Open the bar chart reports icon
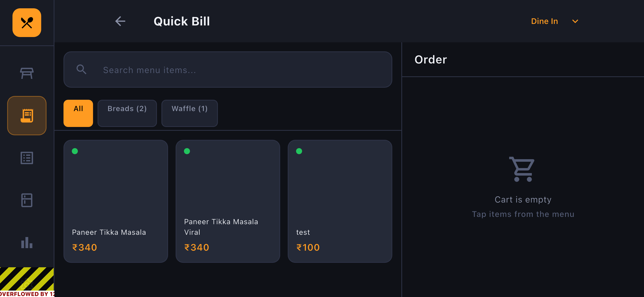This screenshot has width=644, height=297. pos(27,243)
